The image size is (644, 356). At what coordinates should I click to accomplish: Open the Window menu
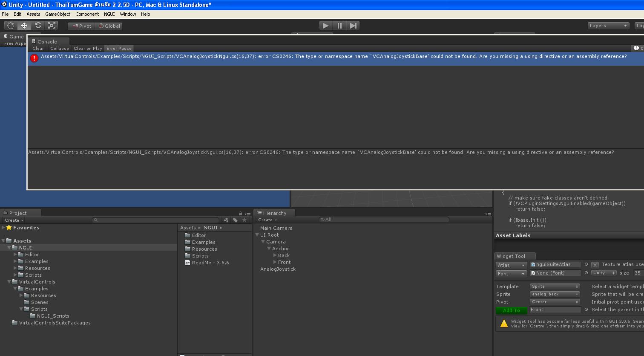128,14
